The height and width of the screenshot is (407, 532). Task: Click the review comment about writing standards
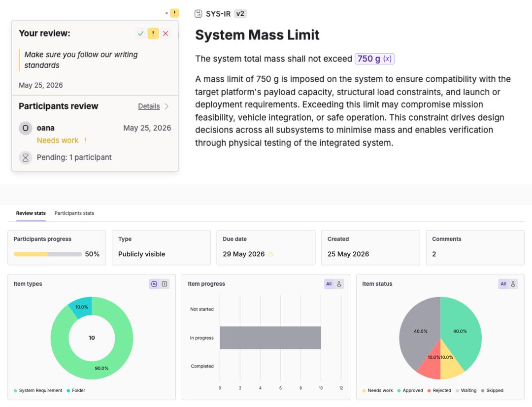pos(81,60)
